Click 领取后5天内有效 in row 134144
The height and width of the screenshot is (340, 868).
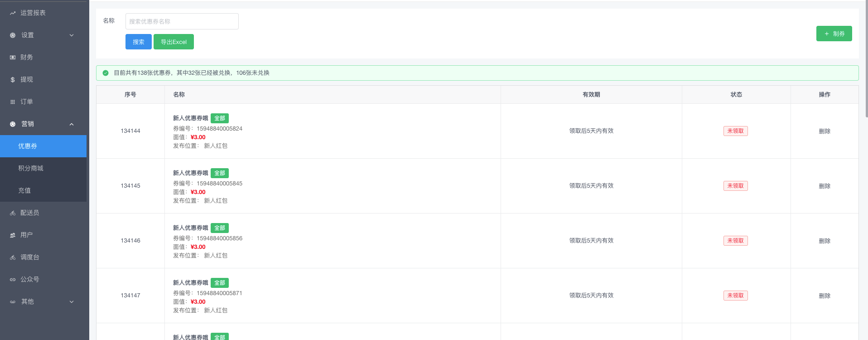click(x=591, y=131)
